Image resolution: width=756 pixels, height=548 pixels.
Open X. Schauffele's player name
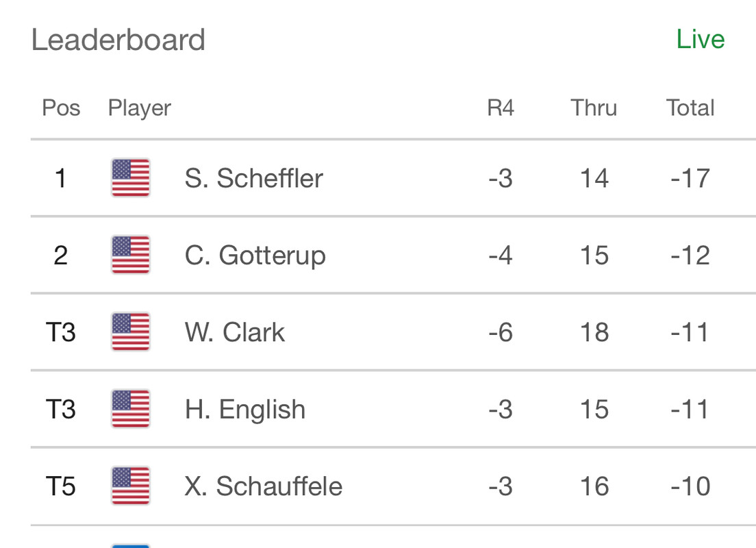(263, 486)
